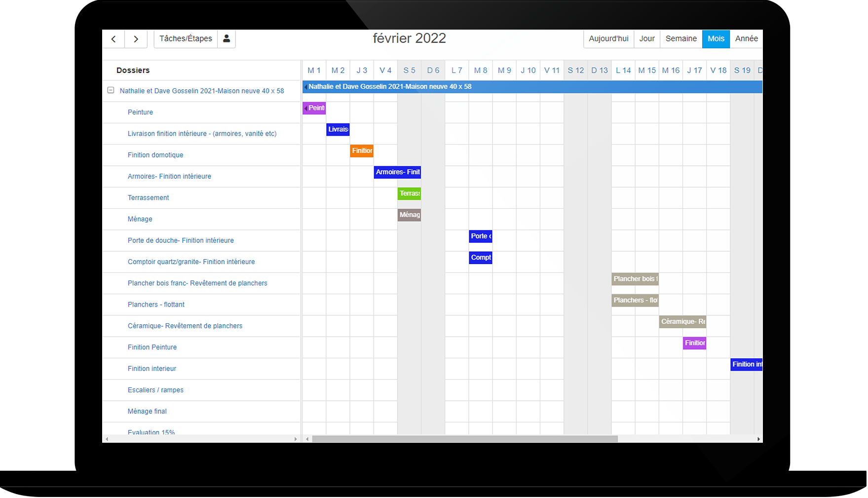Viewport: 868px width, 498px height.
Task: Click right arrow of timeline horizontal scrollbar
Action: (x=758, y=439)
